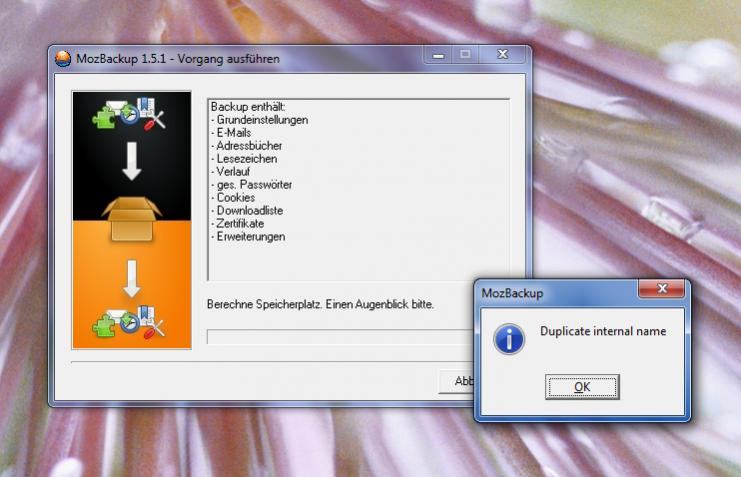Screen dimensions: 741x477
Task: Select the 'Adressbücher' line in backup list
Action: pyautogui.click(x=247, y=146)
